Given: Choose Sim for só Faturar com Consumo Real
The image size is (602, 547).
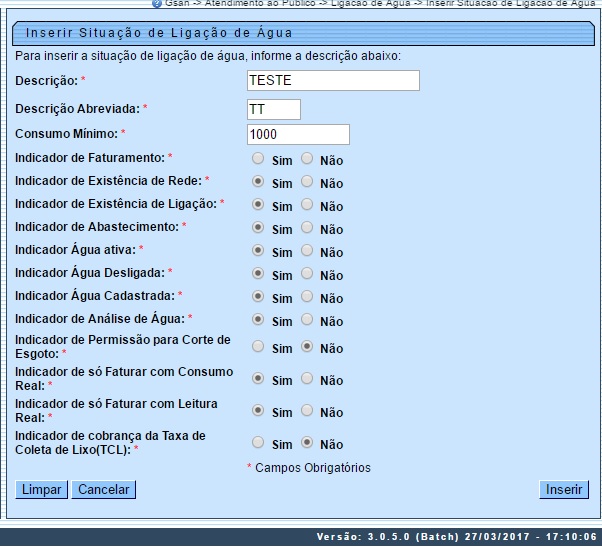Looking at the screenshot, I should [x=258, y=379].
